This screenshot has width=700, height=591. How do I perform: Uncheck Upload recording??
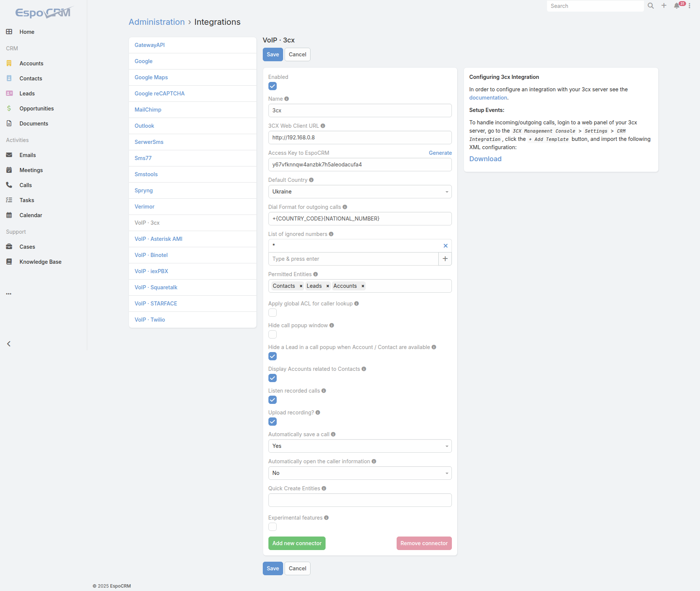(272, 422)
